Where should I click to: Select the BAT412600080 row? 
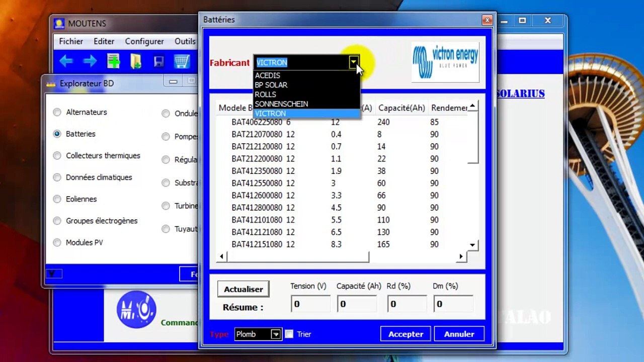tap(342, 196)
